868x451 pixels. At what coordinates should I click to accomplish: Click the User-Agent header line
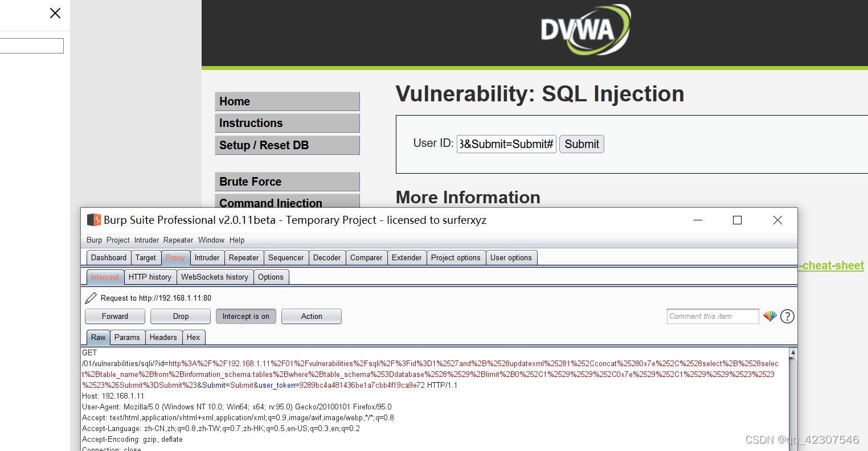237,407
